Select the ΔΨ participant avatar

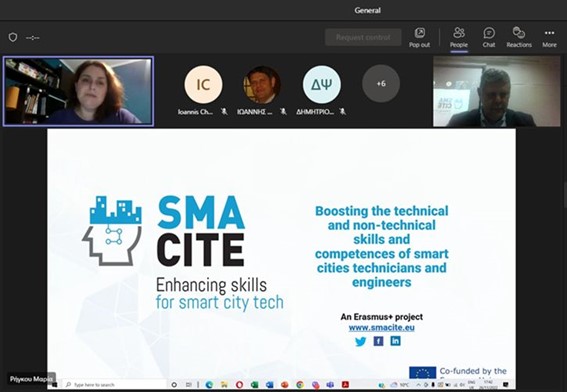(321, 85)
